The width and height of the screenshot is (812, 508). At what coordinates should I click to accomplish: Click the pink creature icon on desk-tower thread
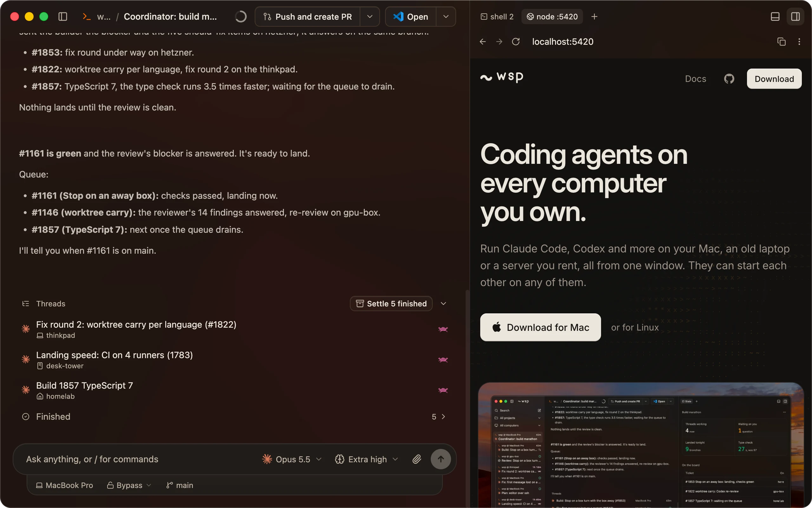coord(443,360)
